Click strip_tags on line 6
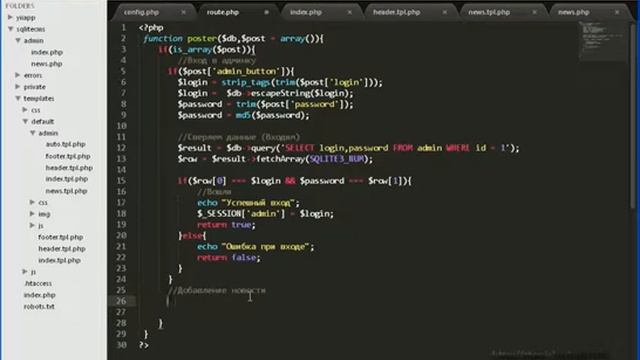This screenshot has width=640, height=360. [x=245, y=82]
